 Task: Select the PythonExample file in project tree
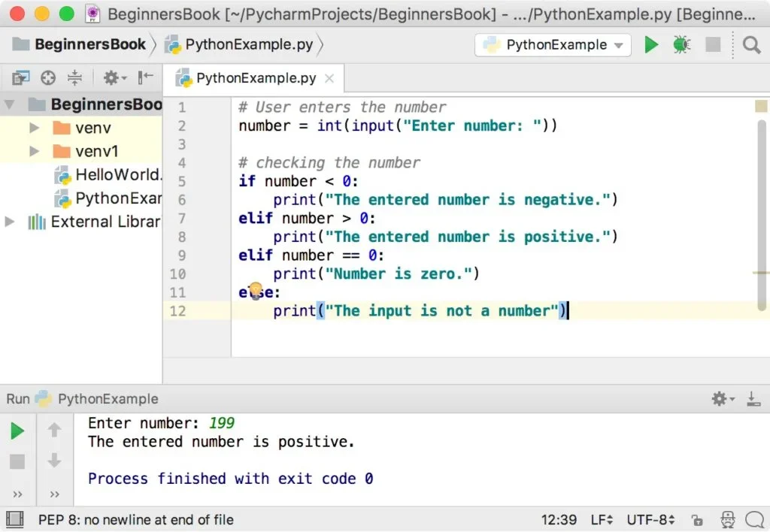[x=108, y=198]
